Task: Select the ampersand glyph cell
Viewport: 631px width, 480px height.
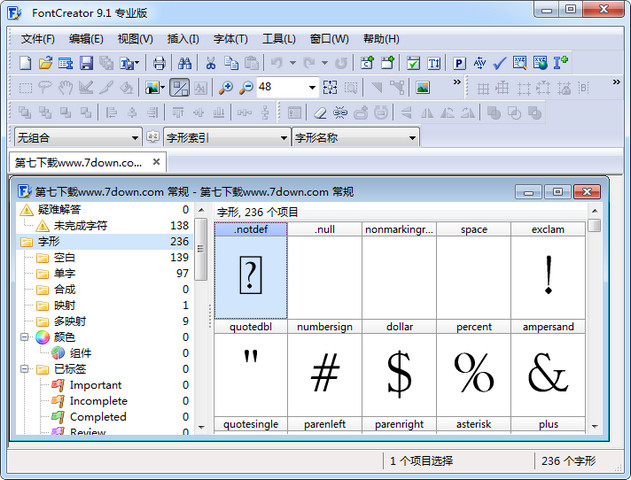Action: point(548,374)
